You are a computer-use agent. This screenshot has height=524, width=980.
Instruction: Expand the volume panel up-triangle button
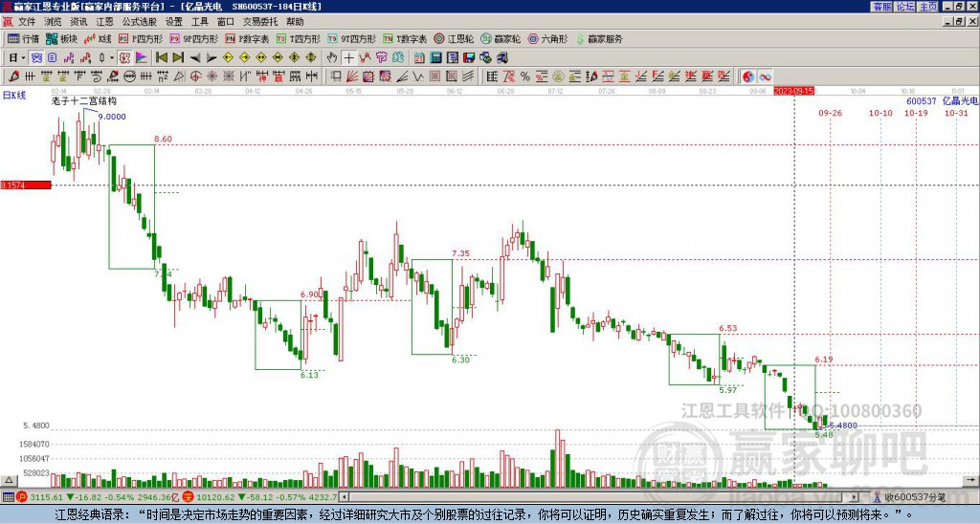(8, 480)
